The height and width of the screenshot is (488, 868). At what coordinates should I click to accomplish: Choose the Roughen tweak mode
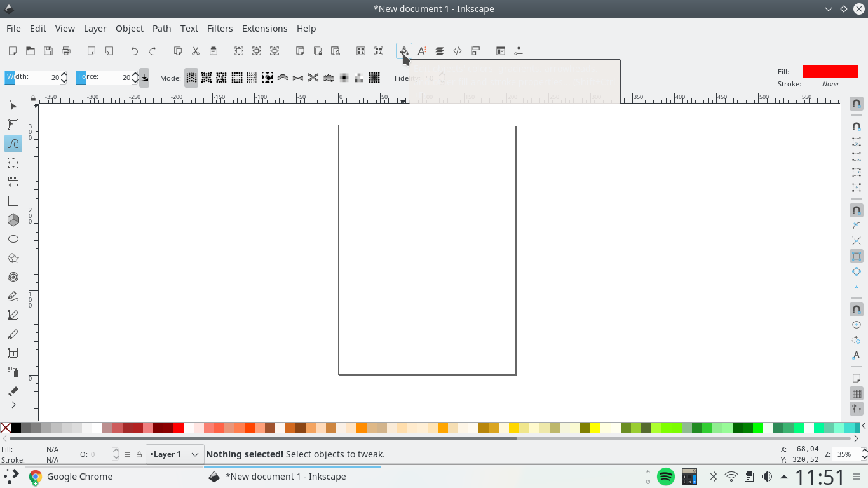pos(329,78)
